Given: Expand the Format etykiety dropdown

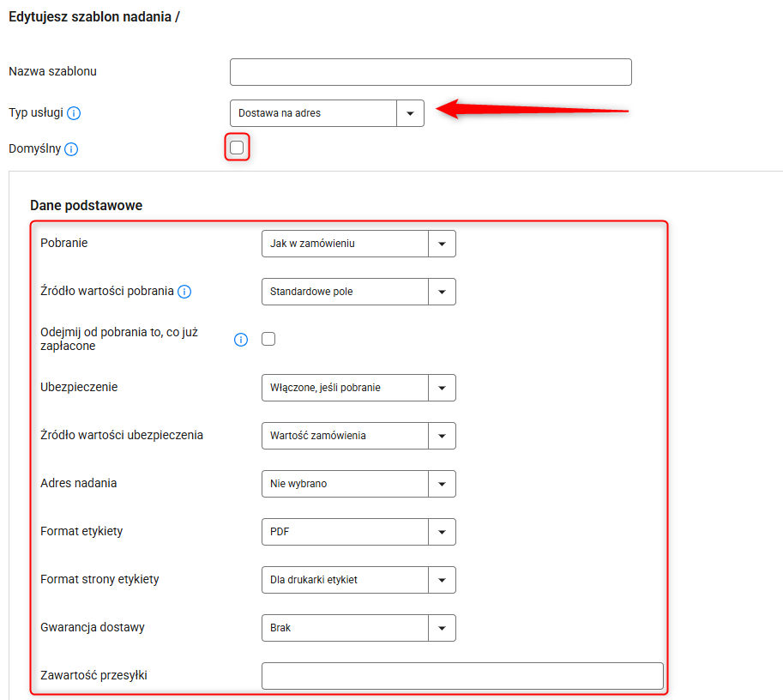Looking at the screenshot, I should [358, 532].
